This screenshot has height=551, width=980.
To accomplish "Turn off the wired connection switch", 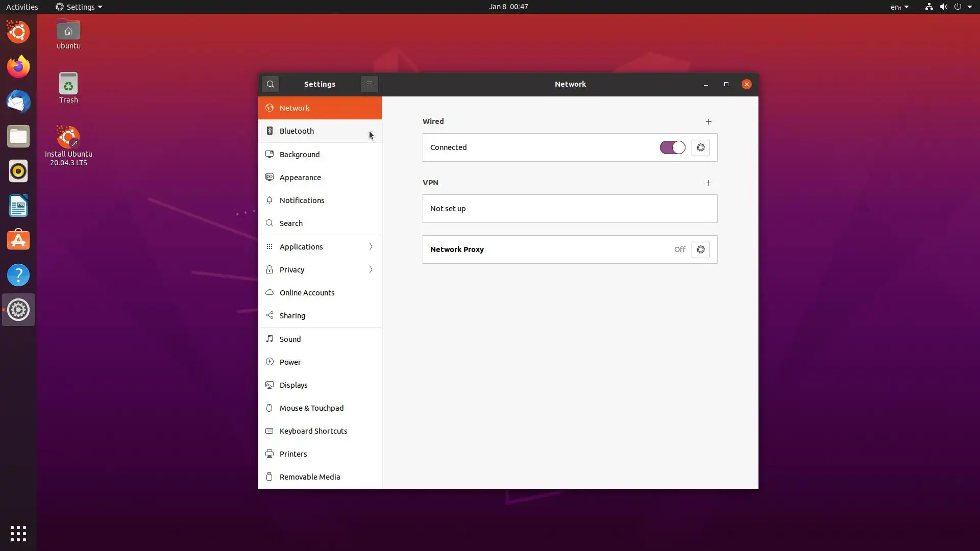I will click(x=672, y=147).
